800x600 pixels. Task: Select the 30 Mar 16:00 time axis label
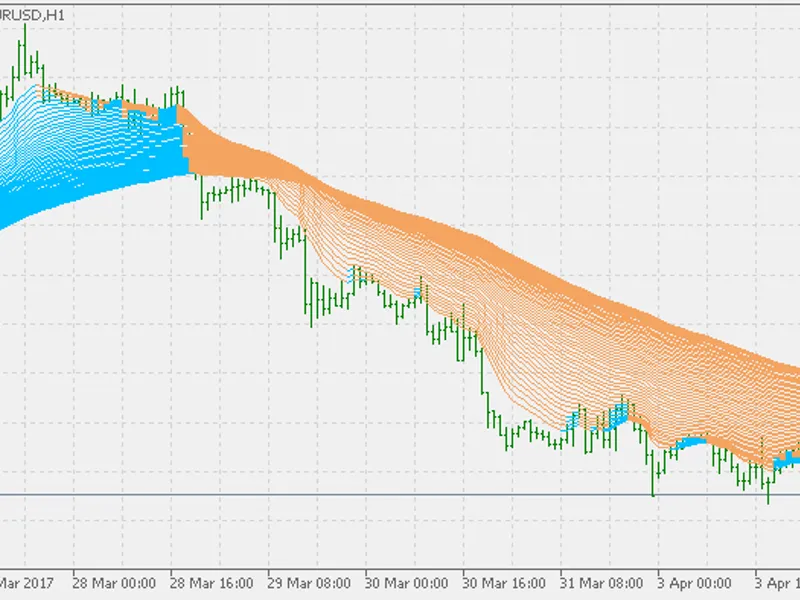point(504,583)
